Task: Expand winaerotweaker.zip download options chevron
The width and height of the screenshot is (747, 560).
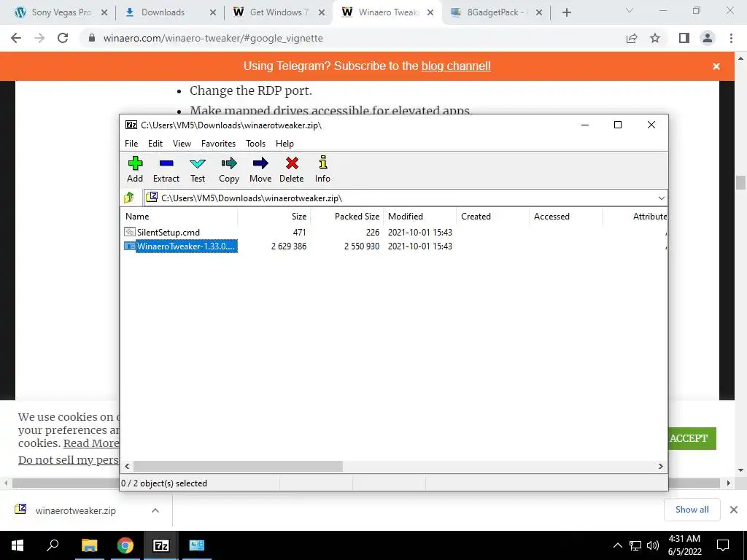Action: 155,510
